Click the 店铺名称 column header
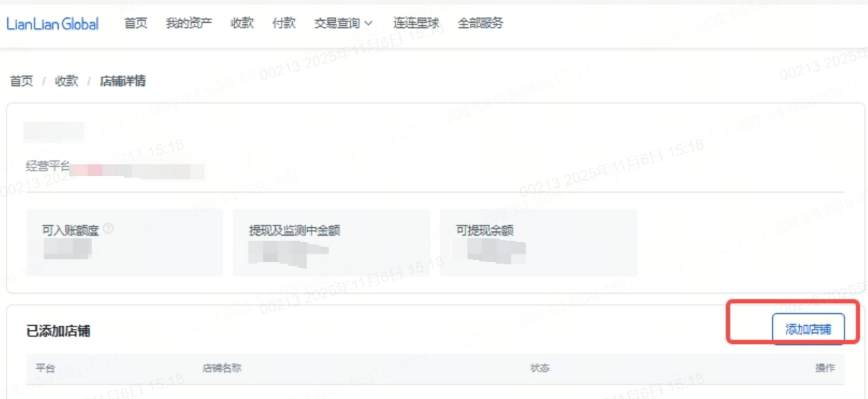The width and height of the screenshot is (868, 399). (222, 368)
